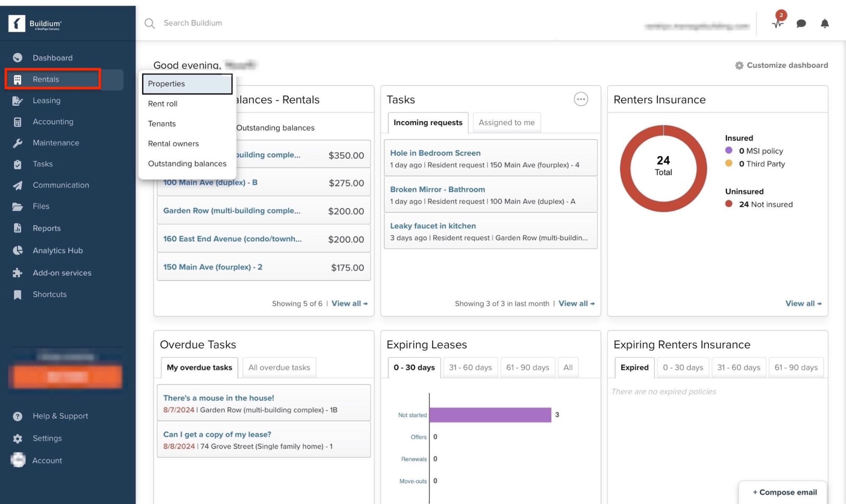846x504 pixels.
Task: Open Help & Support question icon
Action: pos(17,416)
